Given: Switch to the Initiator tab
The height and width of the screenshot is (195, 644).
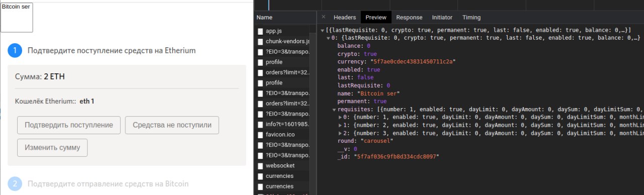Looking at the screenshot, I should tap(442, 17).
